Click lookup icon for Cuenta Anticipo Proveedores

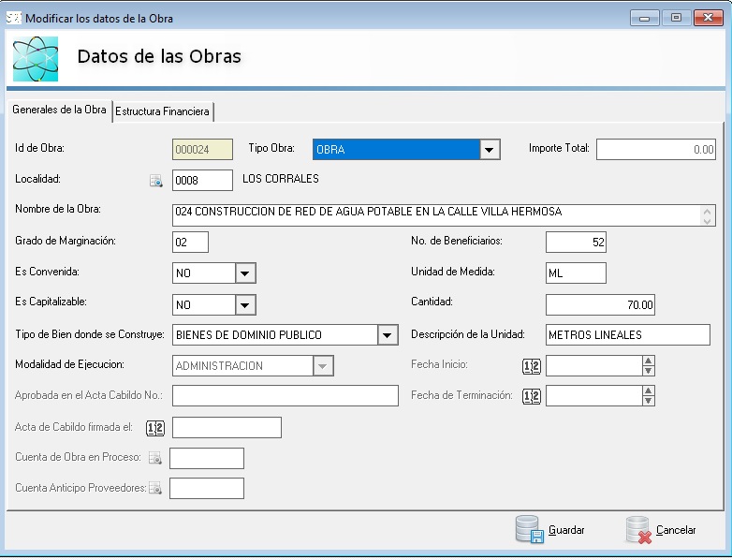point(155,488)
